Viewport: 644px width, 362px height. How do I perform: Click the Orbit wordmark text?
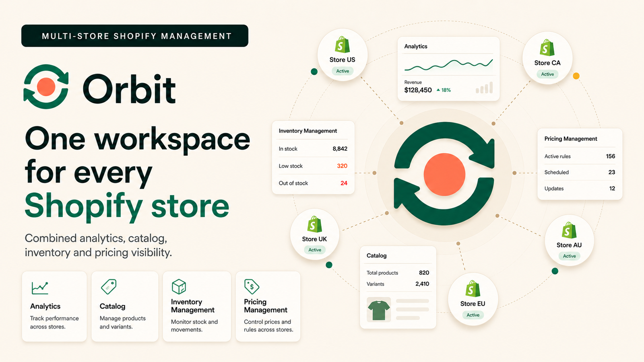point(129,89)
